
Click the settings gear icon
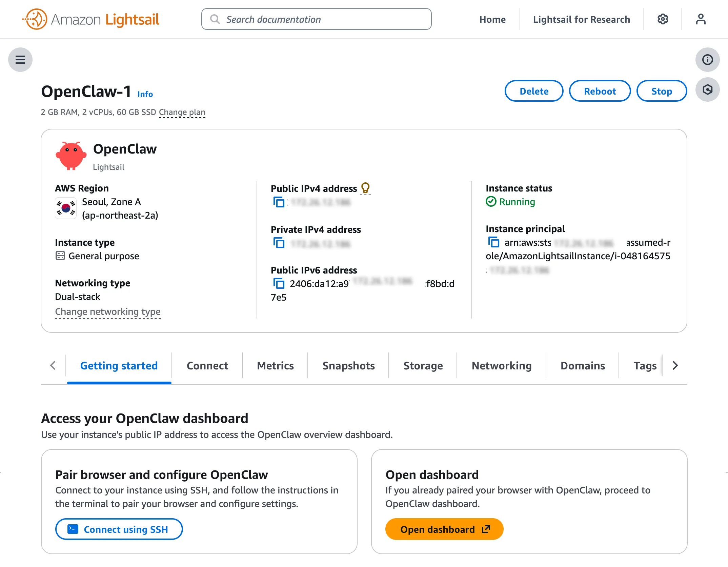(663, 19)
